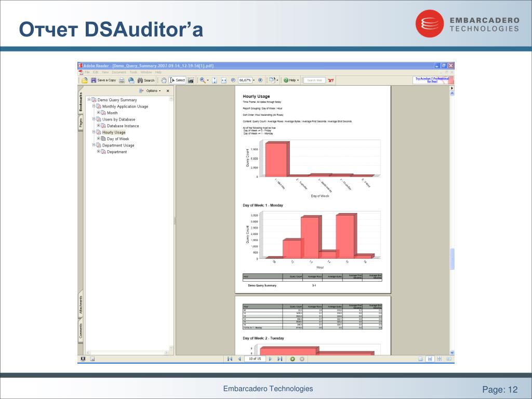Screen dimensions: 532x399
Task: Select Continuous page layout icon
Action: click(430, 359)
